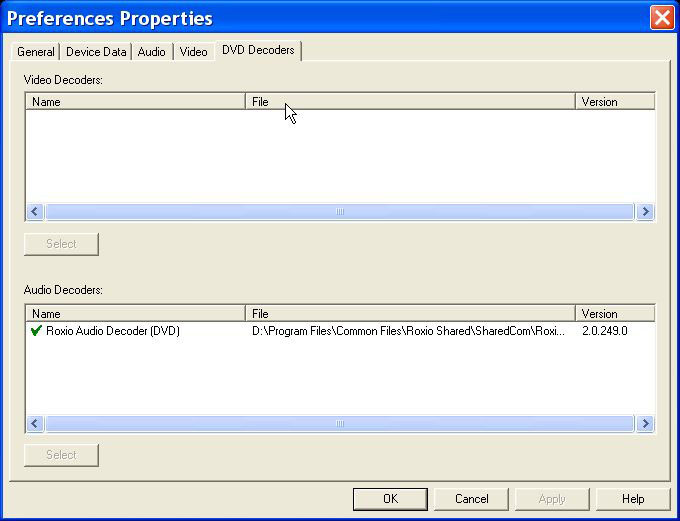
Task: Click green checkmark beside Roxio Audio Decoder
Action: click(x=36, y=331)
